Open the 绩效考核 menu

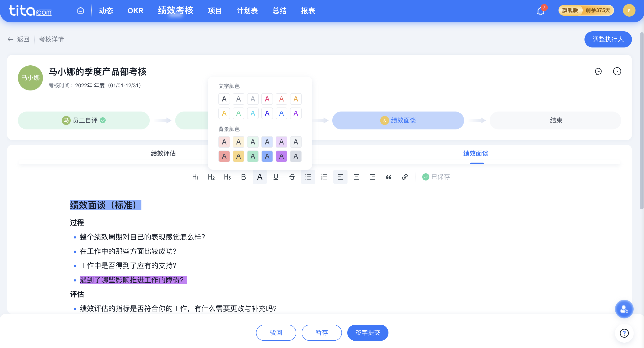click(x=176, y=11)
